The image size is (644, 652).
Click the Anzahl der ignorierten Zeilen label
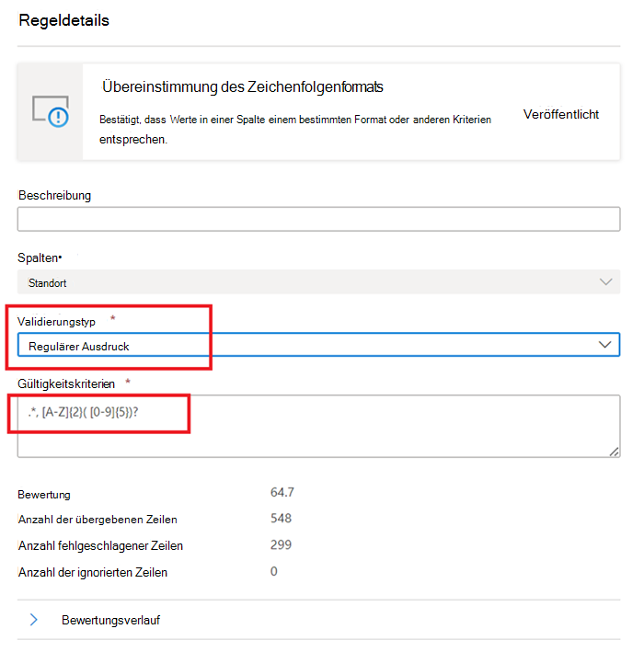coord(92,573)
